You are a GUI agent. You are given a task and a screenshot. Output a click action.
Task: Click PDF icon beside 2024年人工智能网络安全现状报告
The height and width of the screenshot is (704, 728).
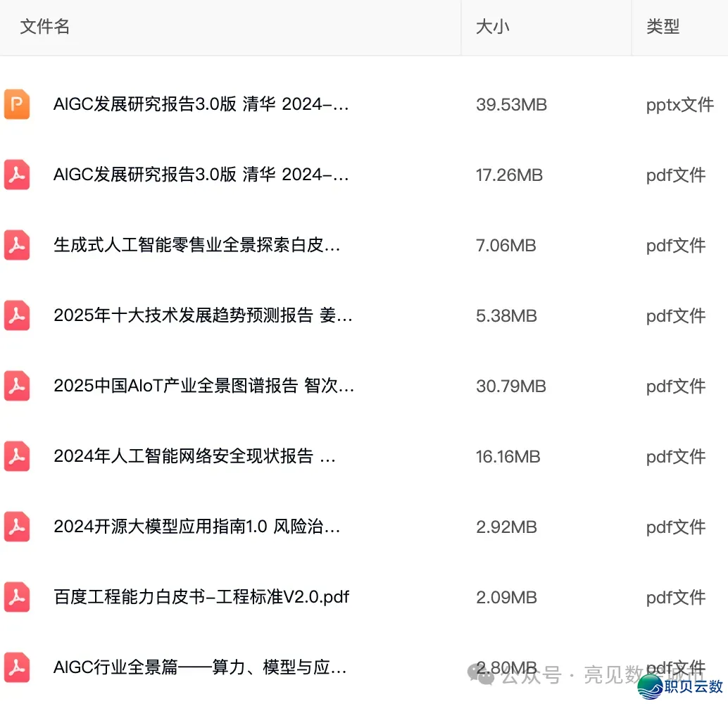coord(17,456)
